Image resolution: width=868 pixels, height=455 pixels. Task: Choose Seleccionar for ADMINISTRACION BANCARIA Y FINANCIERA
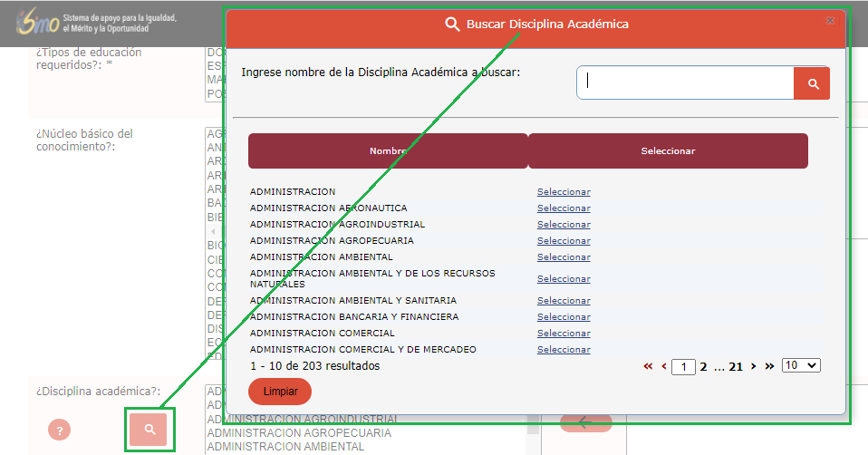coord(564,317)
